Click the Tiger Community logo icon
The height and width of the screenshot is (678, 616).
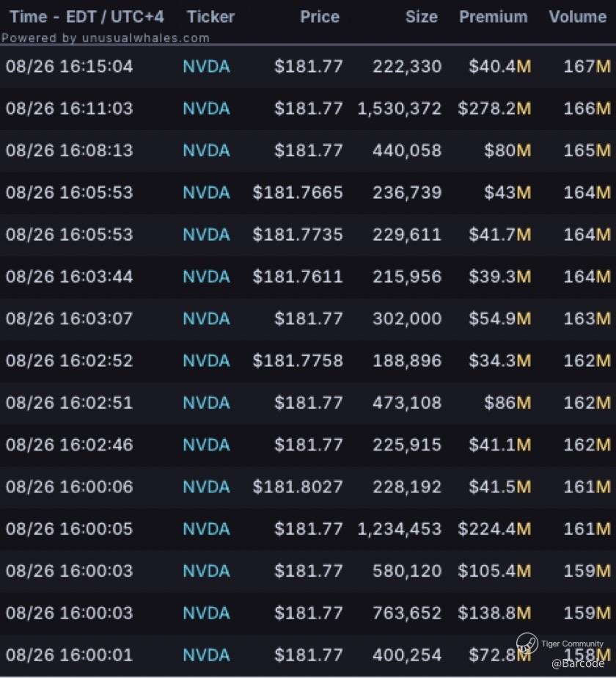coord(527,644)
